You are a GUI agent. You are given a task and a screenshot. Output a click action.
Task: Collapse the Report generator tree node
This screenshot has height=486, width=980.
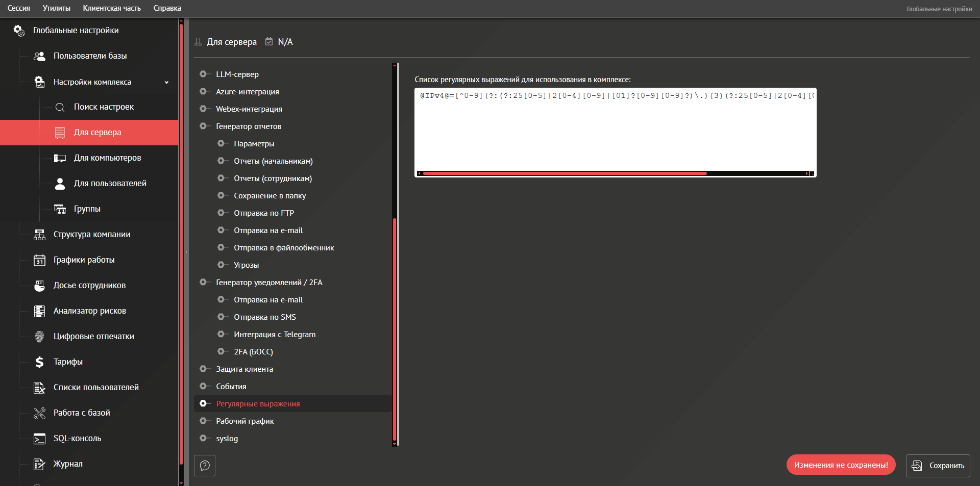click(203, 126)
